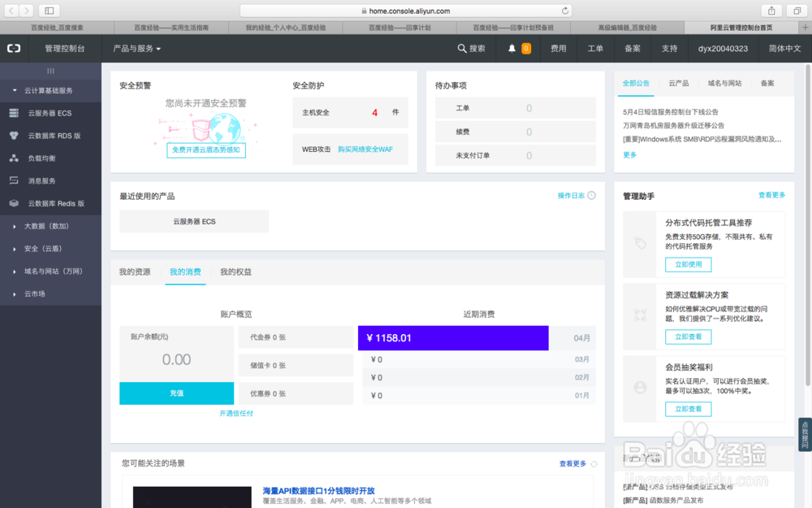
Task: Click 免费开通云盾态势感知 button
Action: (206, 150)
